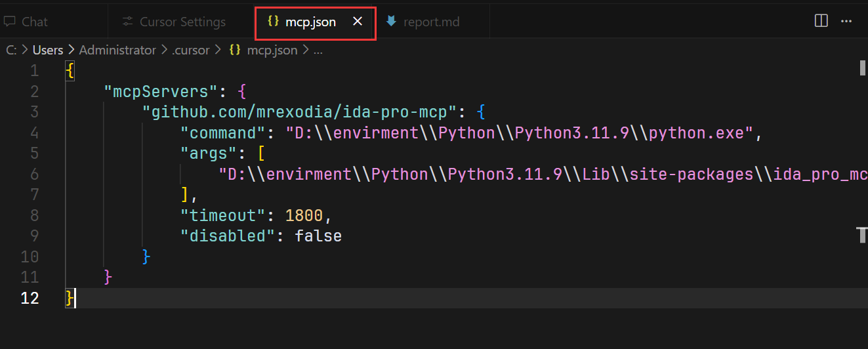Viewport: 868px width, 349px height.
Task: Place cursor on the "disabled" false value
Action: point(318,236)
